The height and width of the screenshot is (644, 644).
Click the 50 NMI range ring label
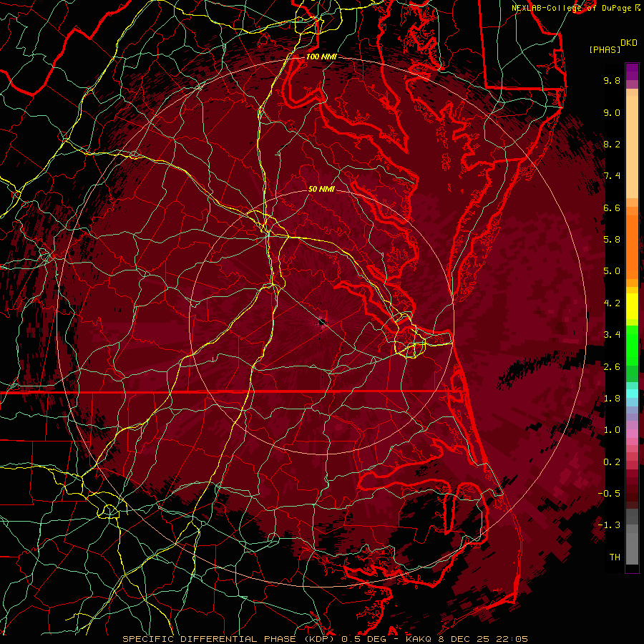pos(321,189)
